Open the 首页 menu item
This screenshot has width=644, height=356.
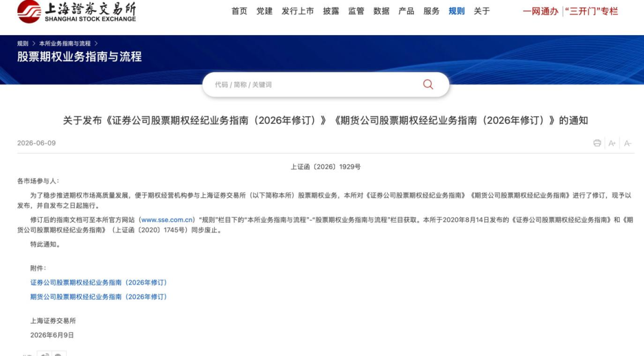[240, 11]
